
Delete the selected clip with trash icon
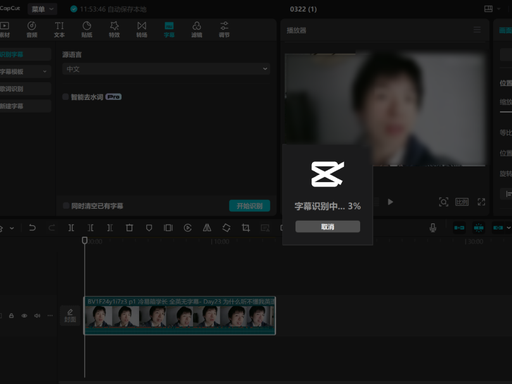129,228
